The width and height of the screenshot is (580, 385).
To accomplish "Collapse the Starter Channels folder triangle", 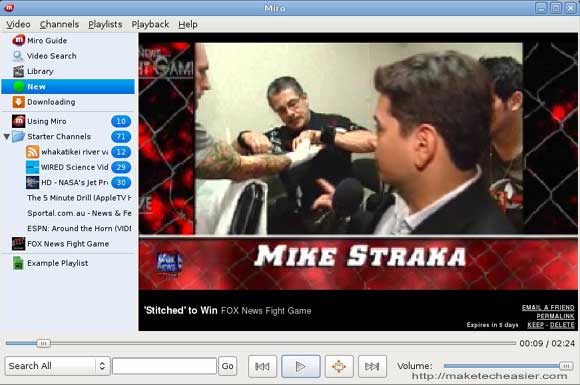I will click(6, 136).
